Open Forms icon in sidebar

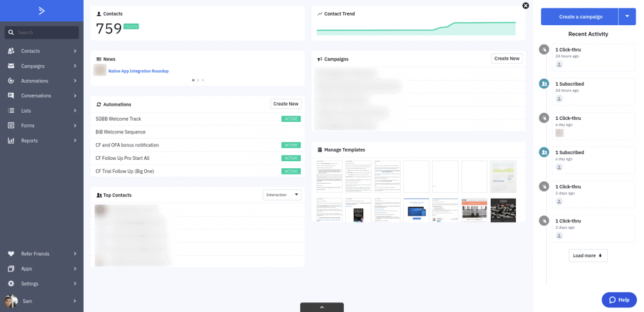(x=12, y=125)
